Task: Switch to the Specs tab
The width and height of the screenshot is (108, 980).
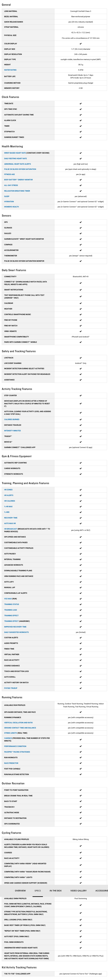Action: tap(38, 891)
